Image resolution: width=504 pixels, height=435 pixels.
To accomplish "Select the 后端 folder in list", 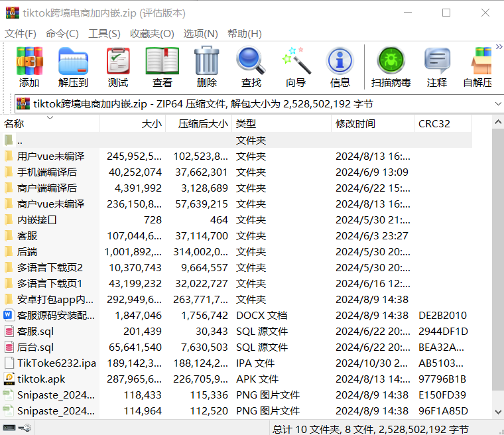I will 27,251.
